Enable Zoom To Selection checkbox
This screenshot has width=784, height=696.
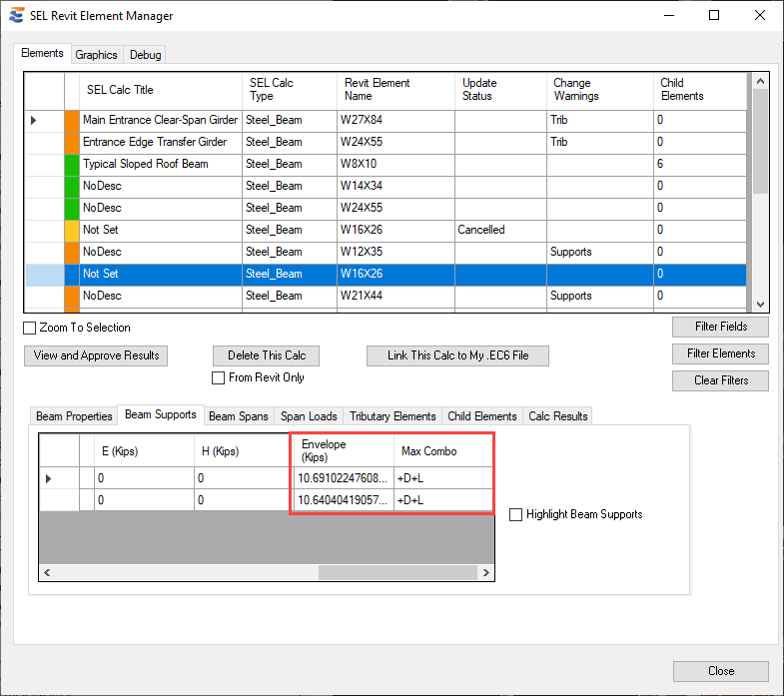click(x=30, y=328)
